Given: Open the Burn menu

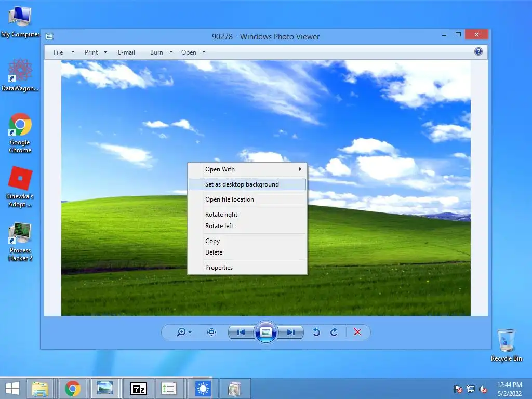Looking at the screenshot, I should pos(156,52).
